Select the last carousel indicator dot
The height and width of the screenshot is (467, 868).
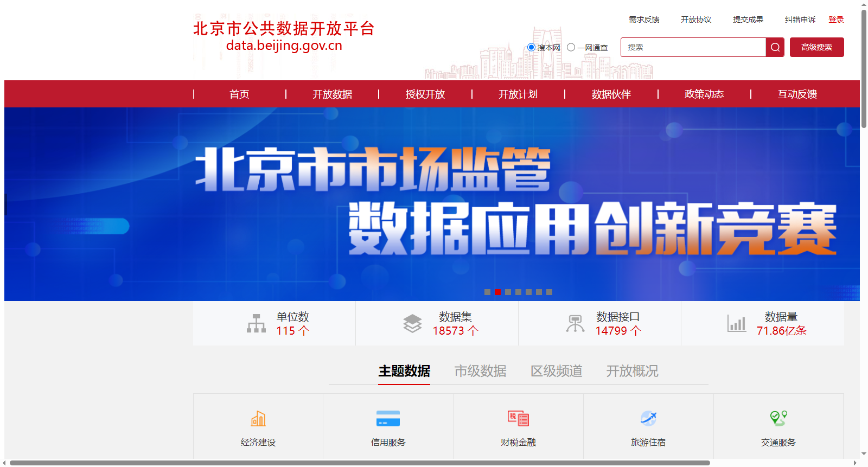[x=549, y=292]
